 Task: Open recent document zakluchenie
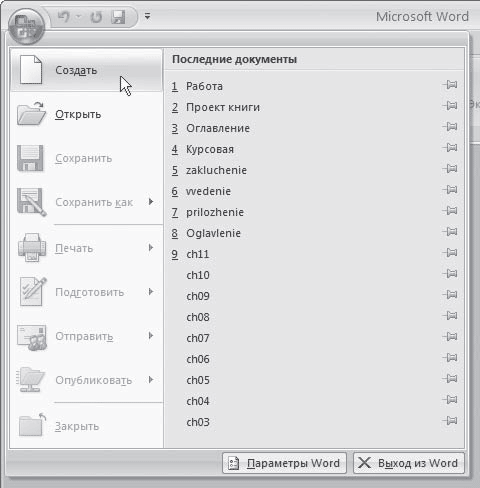click(216, 170)
